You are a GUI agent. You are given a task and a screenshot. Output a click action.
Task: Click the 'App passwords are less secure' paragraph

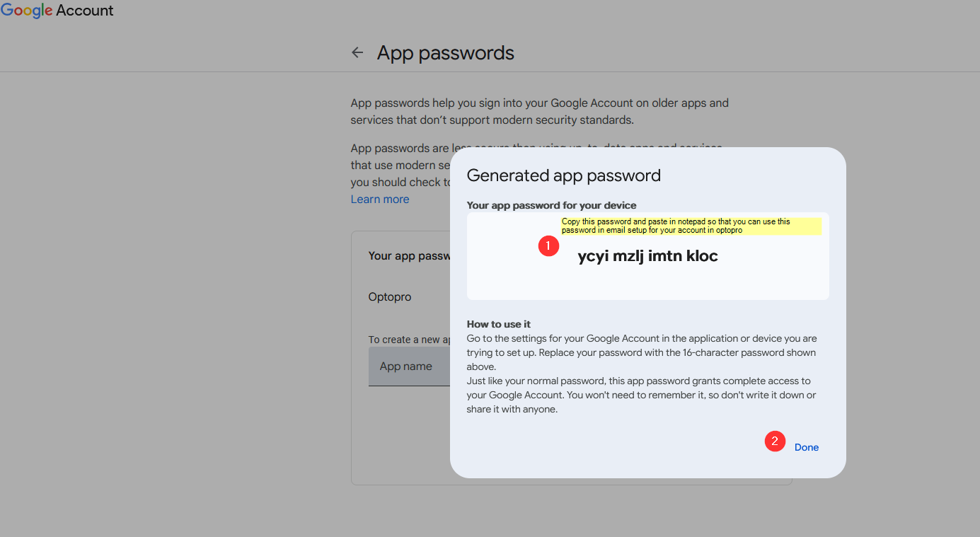click(400, 166)
